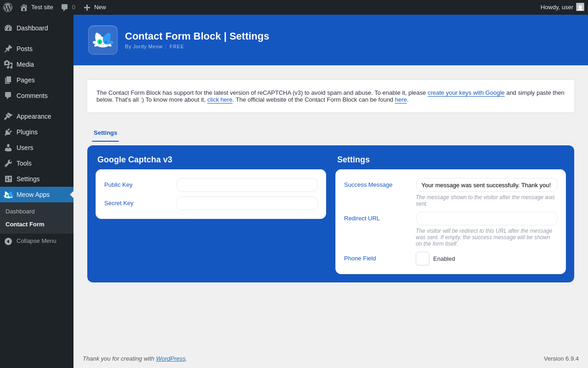Click the comments bubble icon in admin bar
Viewport: 588px width, 368px height.
tap(64, 7)
